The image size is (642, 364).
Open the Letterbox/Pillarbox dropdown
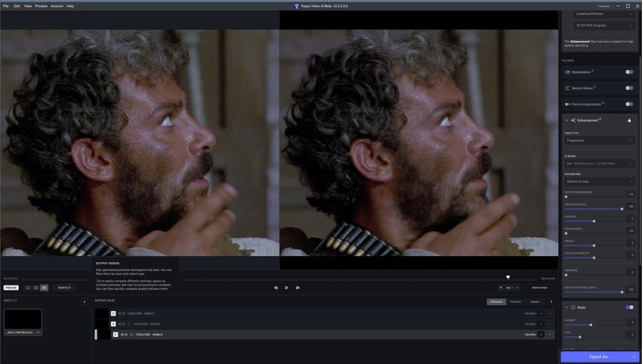click(604, 14)
